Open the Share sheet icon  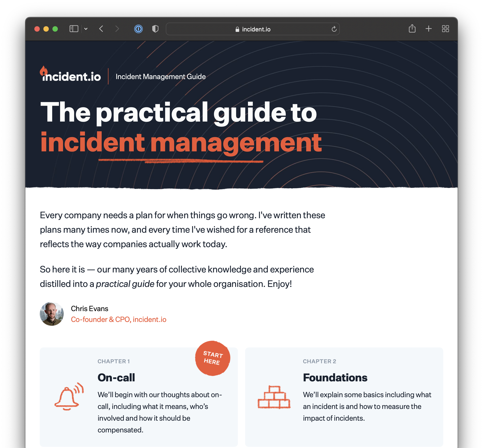(x=412, y=29)
